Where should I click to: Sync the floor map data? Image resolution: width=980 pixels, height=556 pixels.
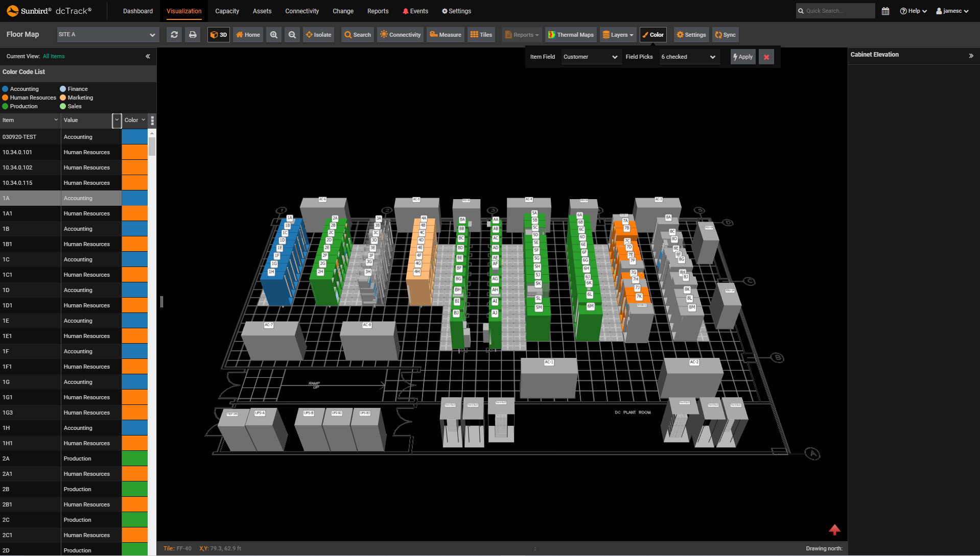(x=725, y=35)
